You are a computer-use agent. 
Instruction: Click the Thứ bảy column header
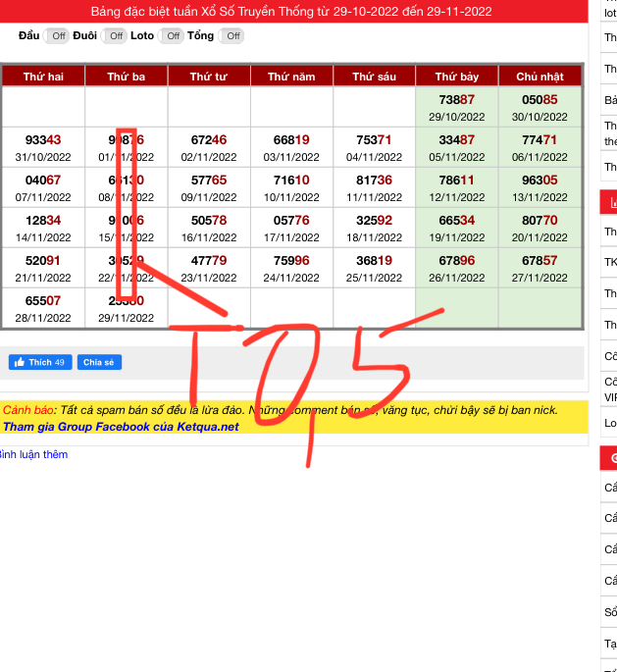pos(457,77)
